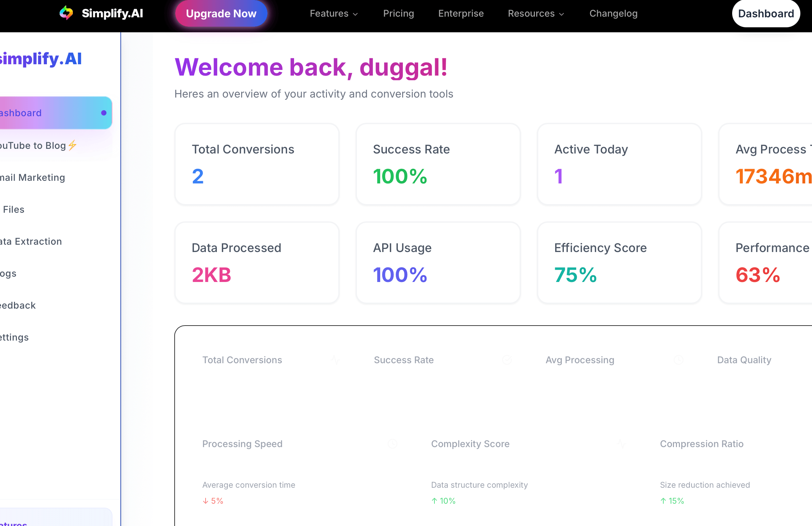The width and height of the screenshot is (812, 526).
Task: Open Data Extraction in the sidebar
Action: [56, 241]
